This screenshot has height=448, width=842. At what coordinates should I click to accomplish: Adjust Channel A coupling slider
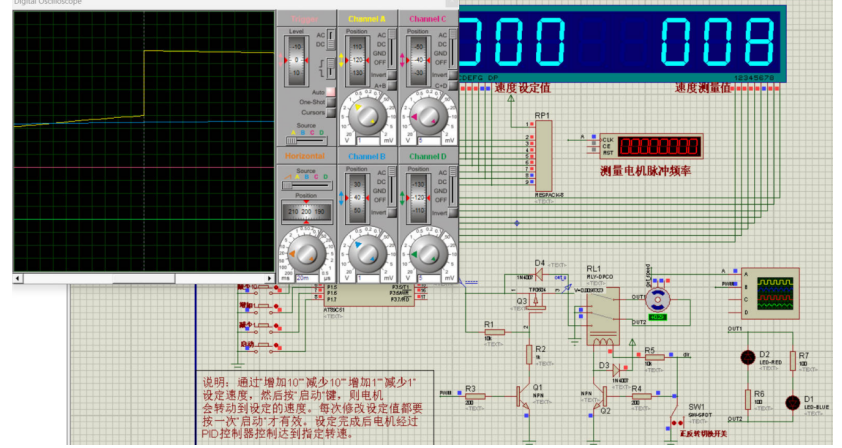click(x=392, y=48)
